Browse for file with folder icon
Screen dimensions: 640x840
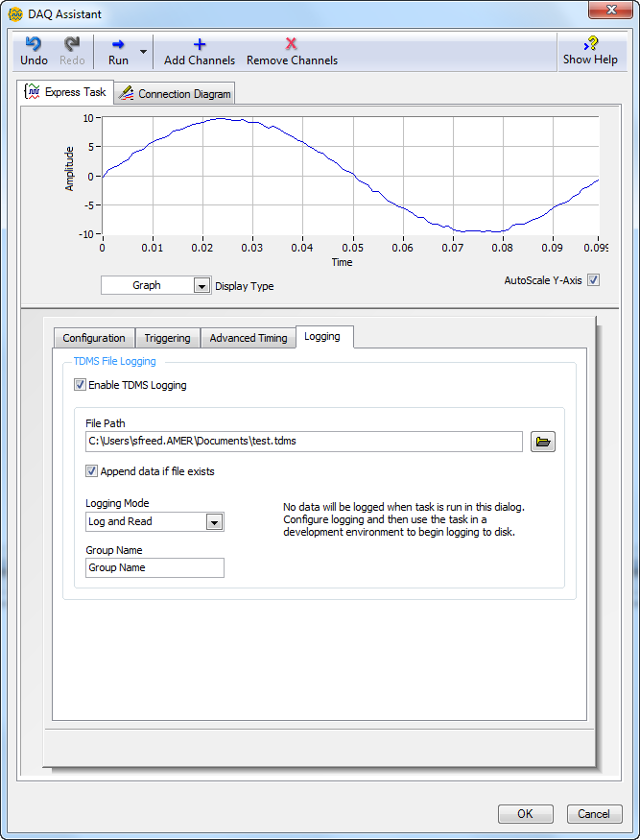pos(543,442)
